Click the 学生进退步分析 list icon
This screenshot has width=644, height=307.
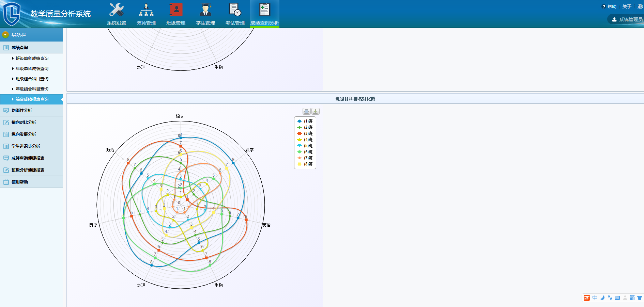tap(6, 146)
